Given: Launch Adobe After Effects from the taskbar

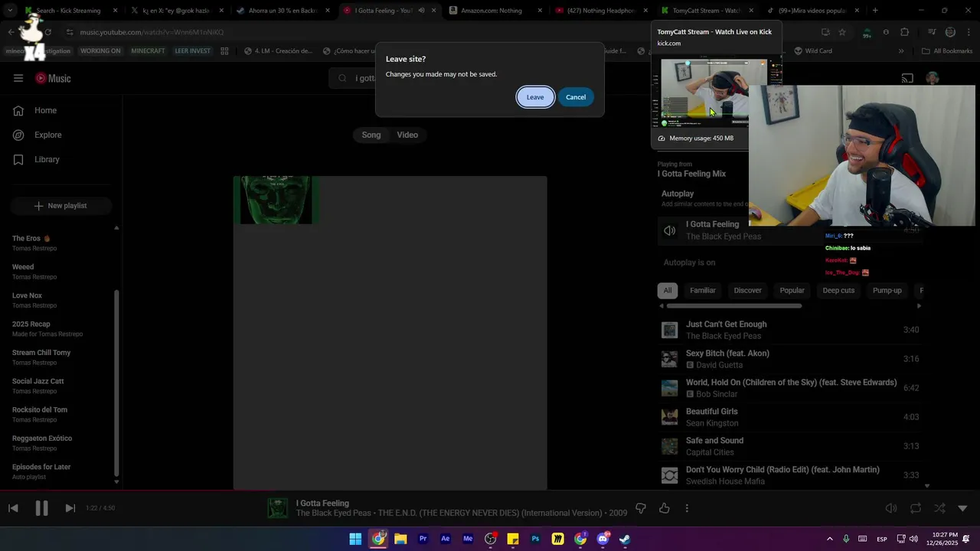Looking at the screenshot, I should (x=445, y=539).
